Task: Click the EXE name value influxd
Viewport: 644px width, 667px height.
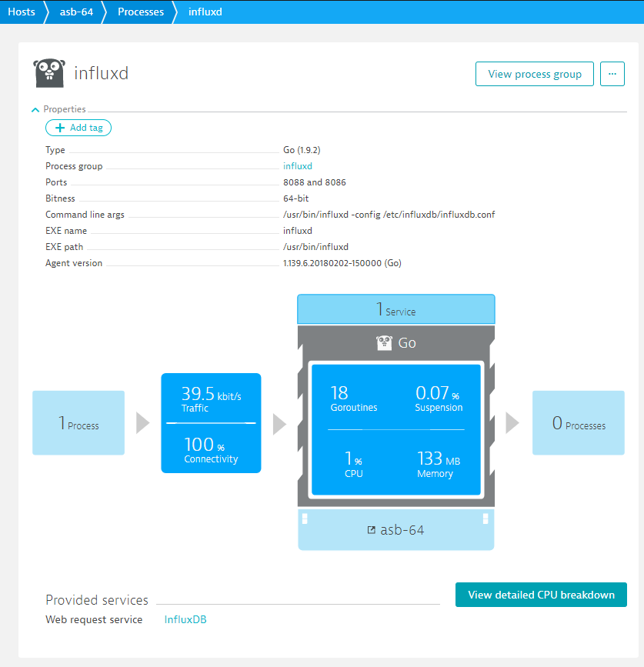Action: 298,231
